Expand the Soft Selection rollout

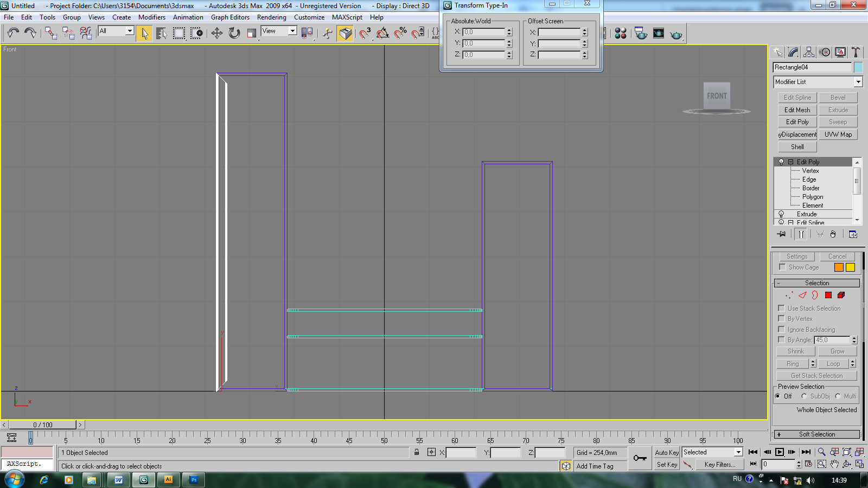click(x=817, y=434)
